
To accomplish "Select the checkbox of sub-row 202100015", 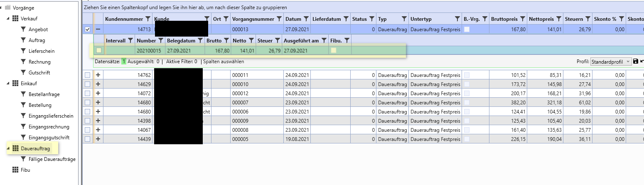I will tap(99, 51).
